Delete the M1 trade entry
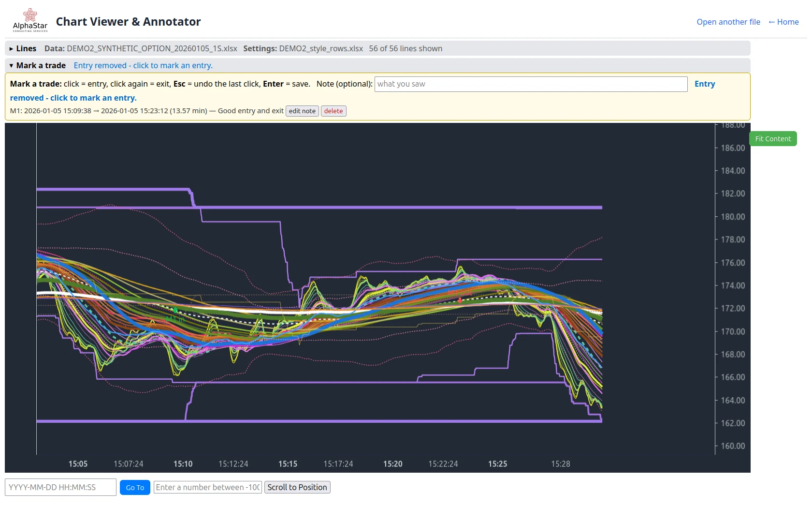The height and width of the screenshot is (508, 812). [x=333, y=111]
